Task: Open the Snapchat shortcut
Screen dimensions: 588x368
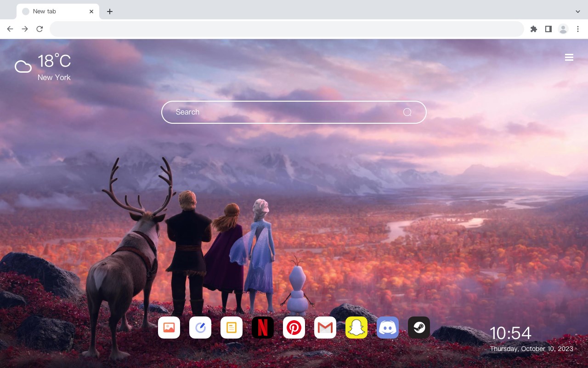Action: 356,328
